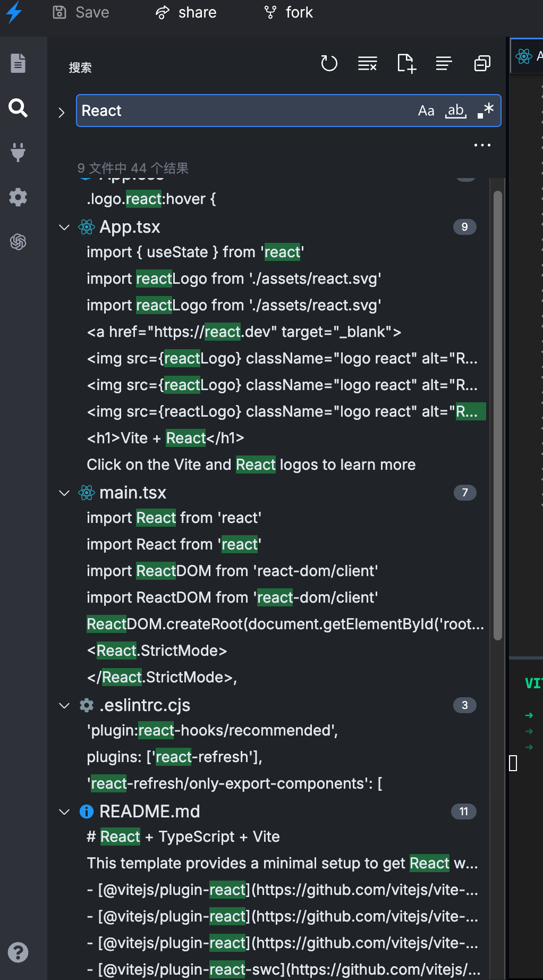
Task: Toggle Match Case (Aa) option
Action: tap(426, 111)
